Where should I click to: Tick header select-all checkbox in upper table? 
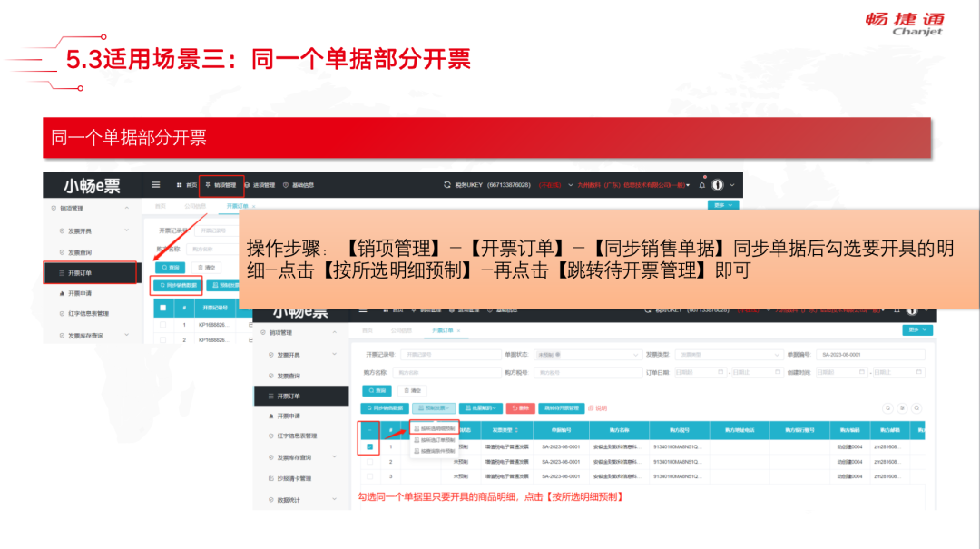click(x=163, y=308)
